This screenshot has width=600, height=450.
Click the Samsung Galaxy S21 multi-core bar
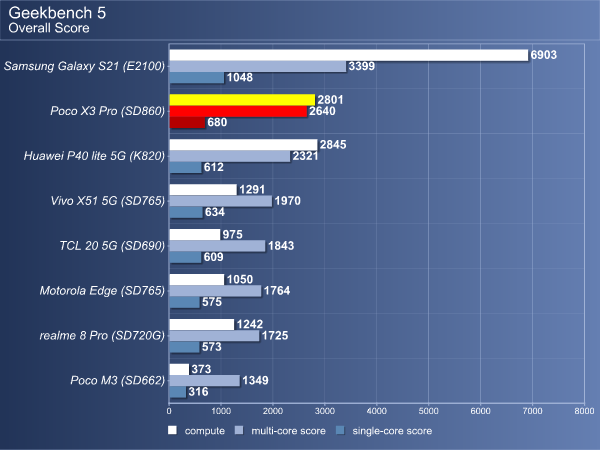(258, 66)
